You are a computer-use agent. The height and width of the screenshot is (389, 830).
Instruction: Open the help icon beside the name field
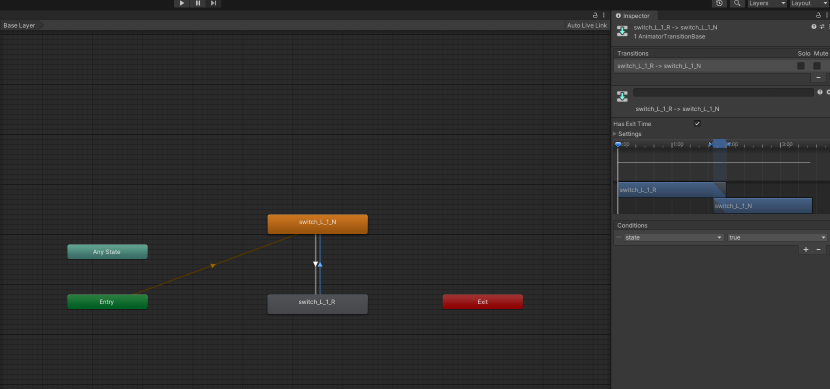tap(820, 92)
